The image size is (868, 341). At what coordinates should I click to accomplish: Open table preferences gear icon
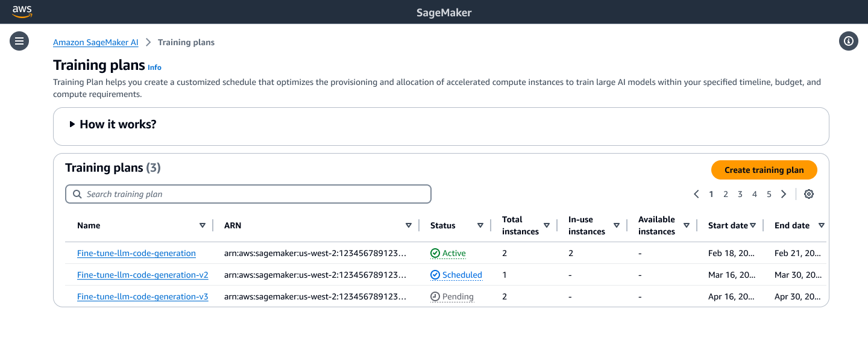point(809,194)
